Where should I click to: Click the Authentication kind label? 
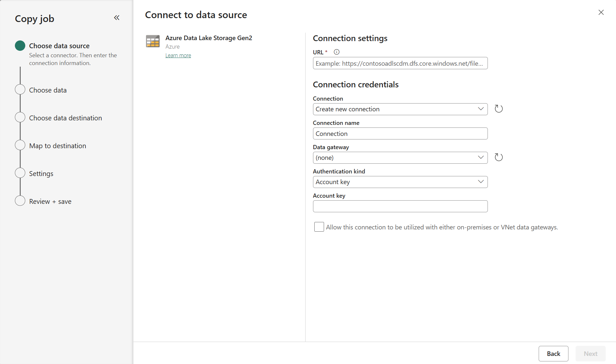point(339,171)
